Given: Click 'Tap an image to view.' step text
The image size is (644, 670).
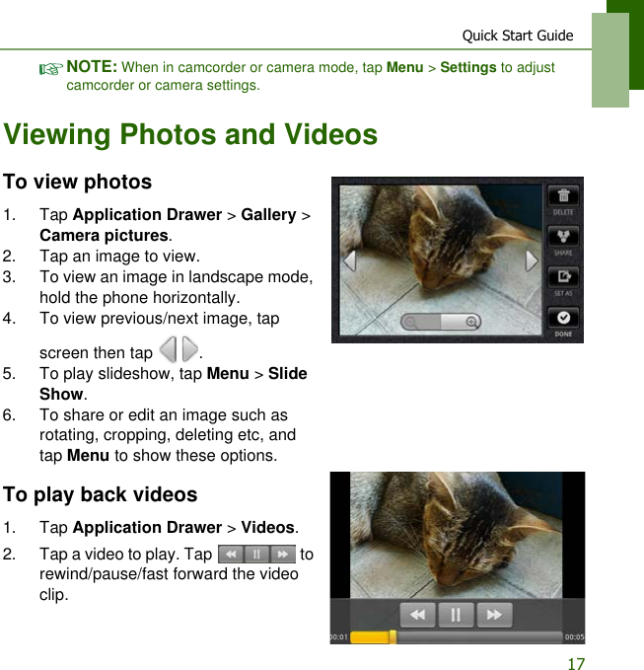Looking at the screenshot, I should pyautogui.click(x=119, y=257).
